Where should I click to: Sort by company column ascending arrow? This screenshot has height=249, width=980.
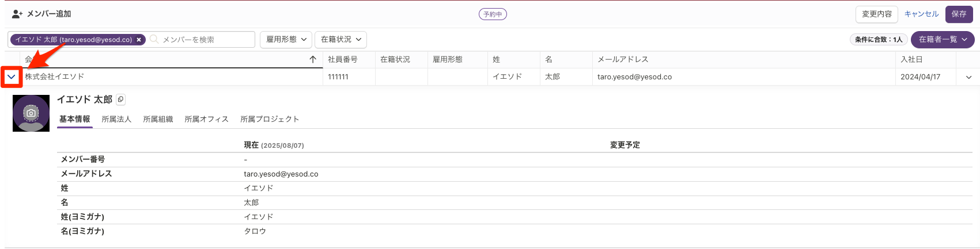coord(313,59)
